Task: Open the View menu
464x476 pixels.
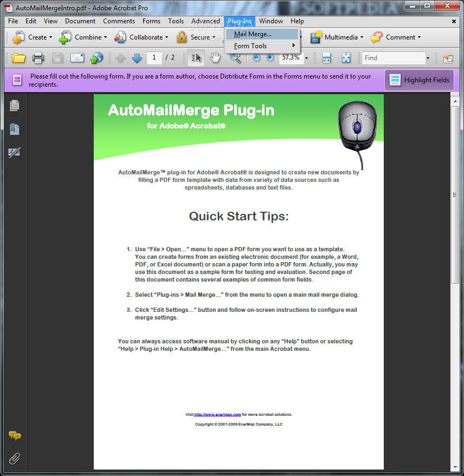Action: pos(50,21)
